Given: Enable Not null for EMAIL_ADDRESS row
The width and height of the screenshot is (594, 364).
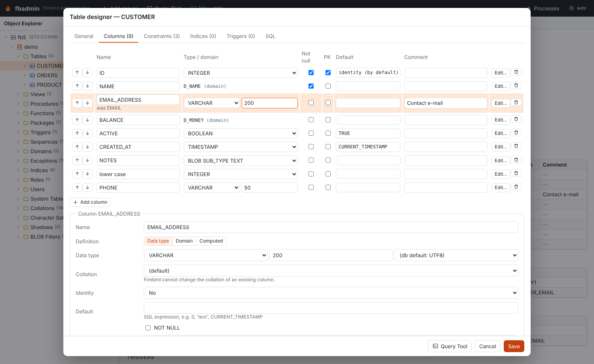Looking at the screenshot, I should click(311, 103).
